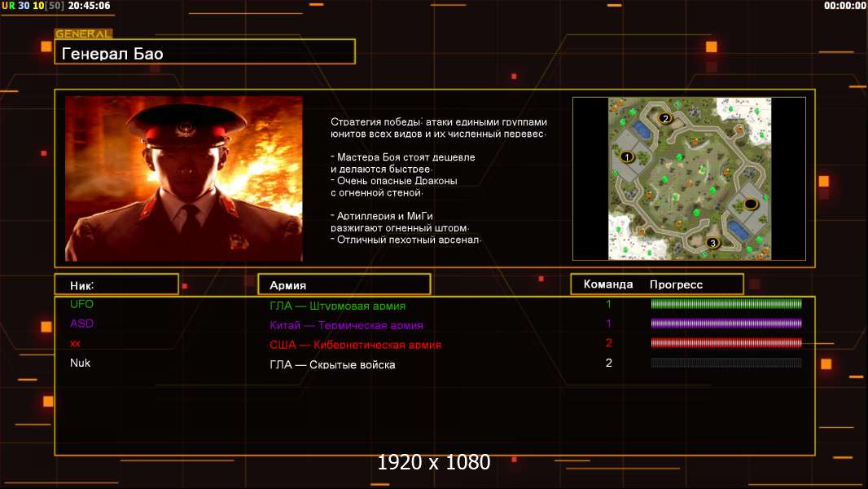
Task: Click team number 1 in UFO row
Action: [608, 304]
